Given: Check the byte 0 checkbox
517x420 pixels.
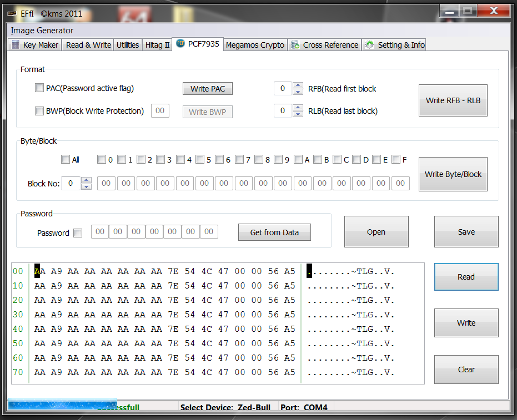Looking at the screenshot, I should click(102, 159).
